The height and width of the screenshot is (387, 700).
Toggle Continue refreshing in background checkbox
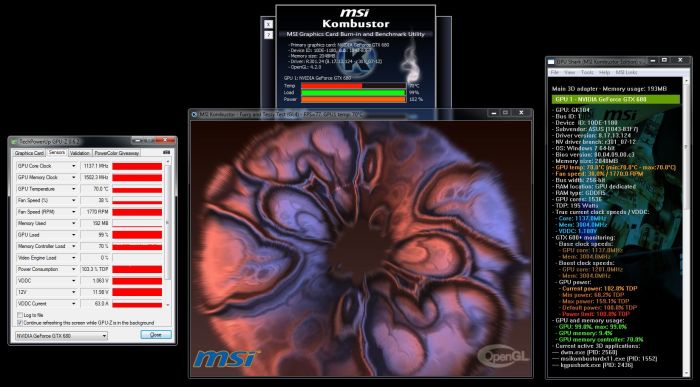tap(20, 322)
